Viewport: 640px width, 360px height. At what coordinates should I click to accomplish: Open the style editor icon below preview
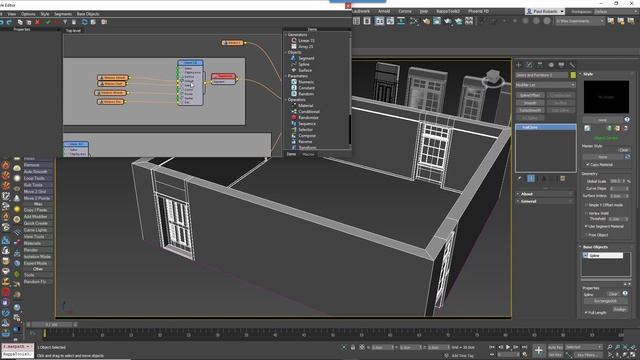tap(587, 128)
